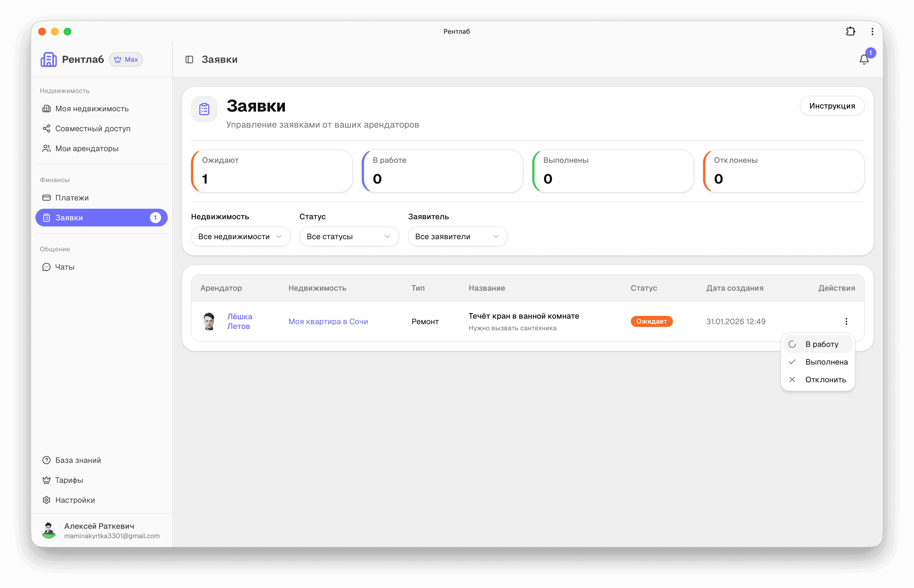Click the Рентлаб building logo

48,60
